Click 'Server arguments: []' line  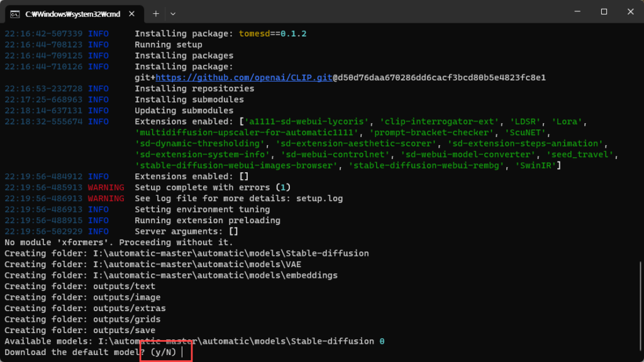[x=186, y=231]
